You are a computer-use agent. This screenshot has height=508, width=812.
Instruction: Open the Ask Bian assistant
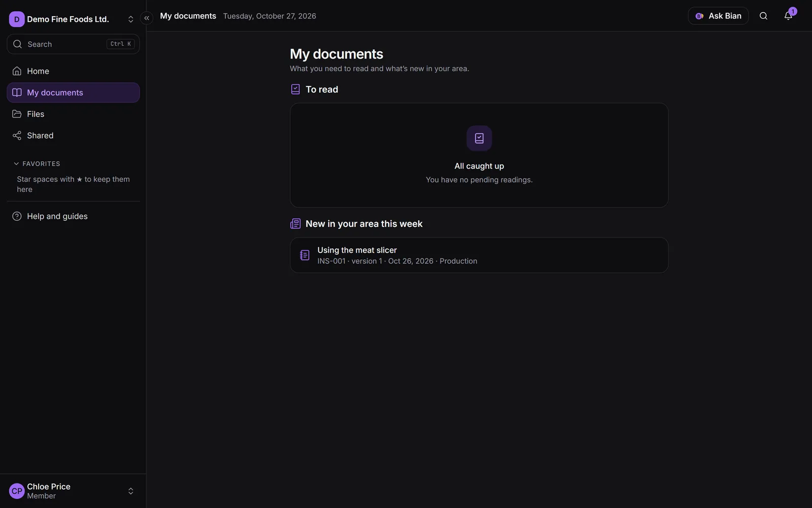tap(718, 16)
